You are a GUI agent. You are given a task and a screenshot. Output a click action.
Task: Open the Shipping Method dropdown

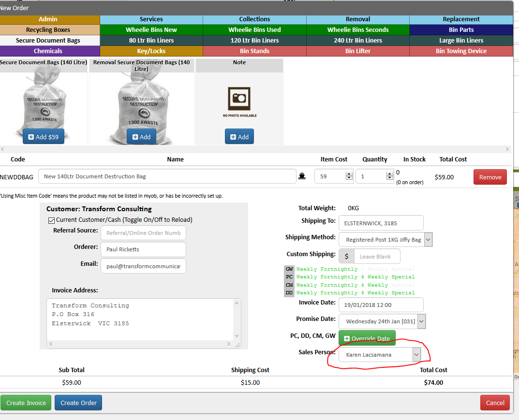[x=386, y=240]
